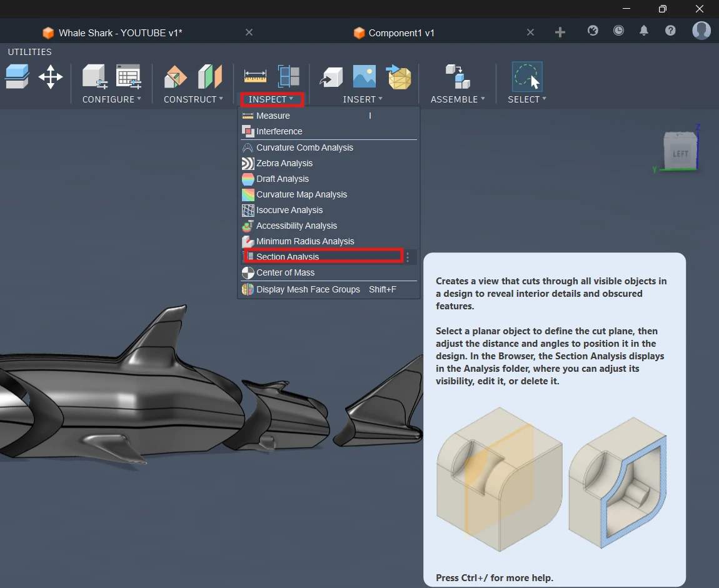Select Curvature Map Analysis entry
The width and height of the screenshot is (719, 588).
point(328,194)
